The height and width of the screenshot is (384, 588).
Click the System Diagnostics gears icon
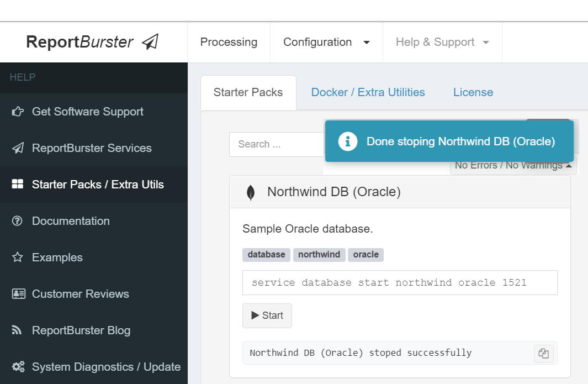(x=17, y=366)
